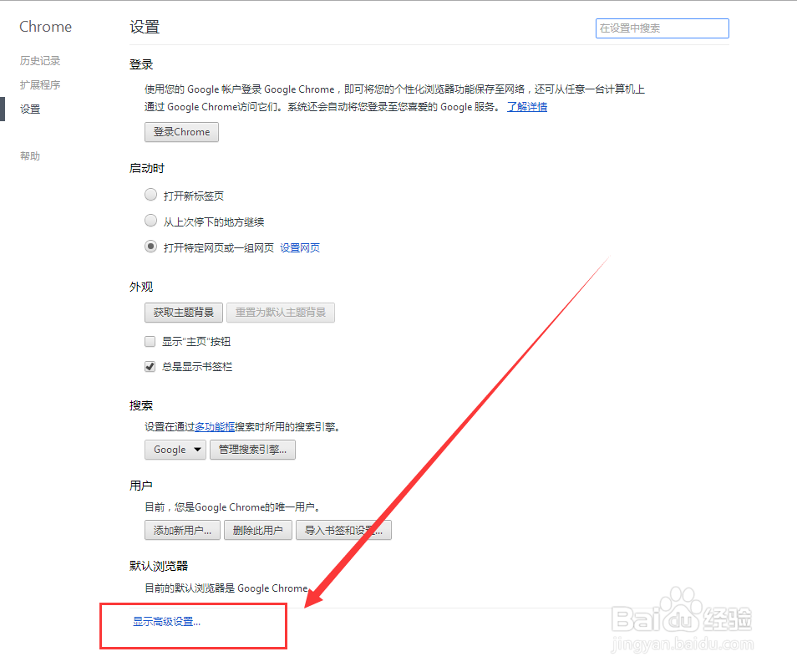Enable 显示主页按钮 checkbox
Image resolution: width=797 pixels, height=672 pixels.
[x=150, y=341]
